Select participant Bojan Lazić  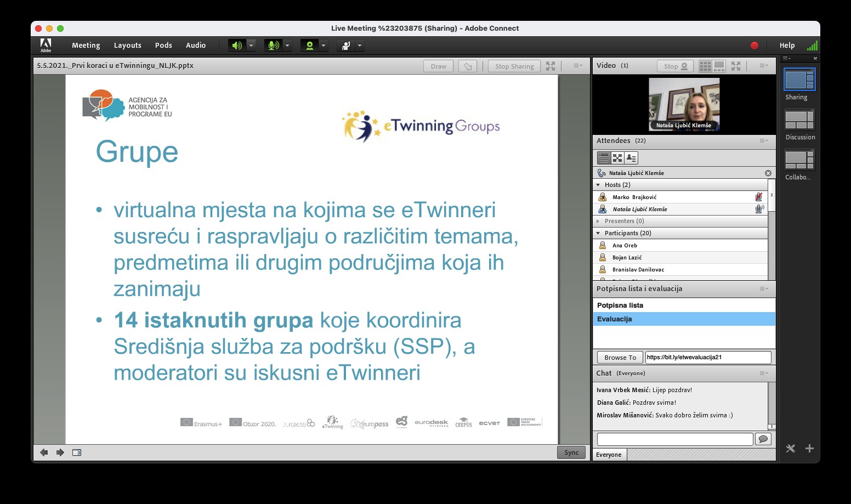tap(680, 257)
